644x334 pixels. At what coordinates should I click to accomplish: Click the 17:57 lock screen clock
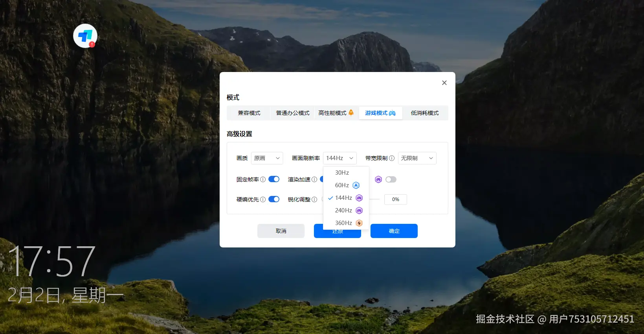52,261
